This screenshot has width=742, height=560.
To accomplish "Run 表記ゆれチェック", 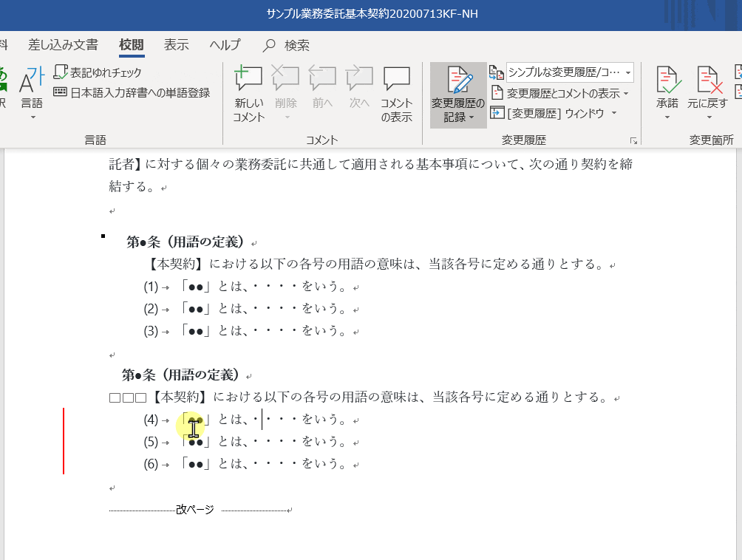I will point(98,72).
